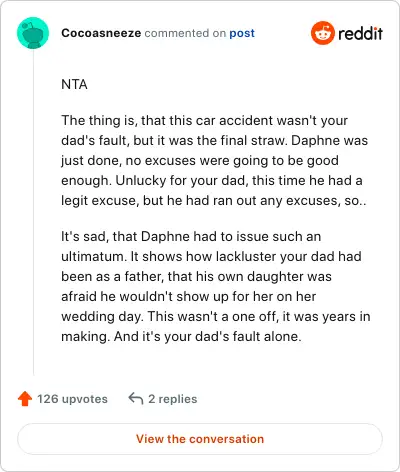Click the reply arrow icon
This screenshot has height=472, width=400.
pos(136,399)
